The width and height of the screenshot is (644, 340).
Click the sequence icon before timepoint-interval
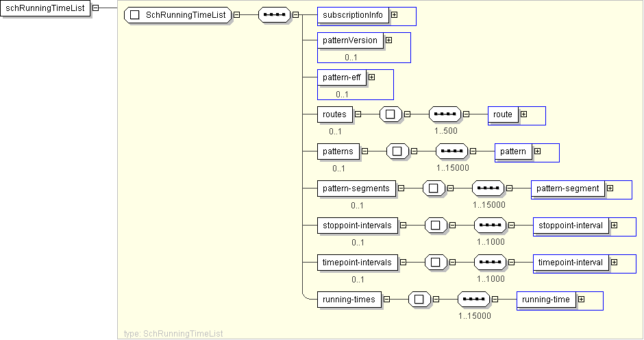pos(491,262)
